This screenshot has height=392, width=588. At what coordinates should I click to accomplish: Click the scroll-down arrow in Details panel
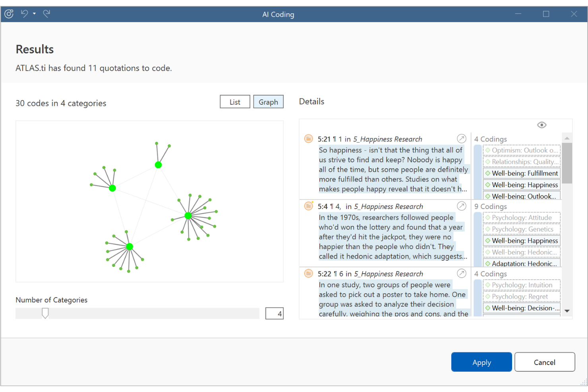(567, 311)
